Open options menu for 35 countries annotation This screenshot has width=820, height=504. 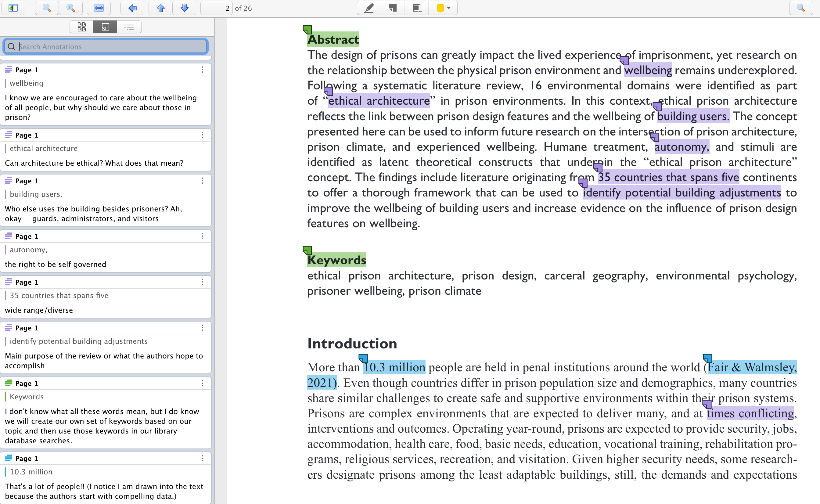(203, 282)
